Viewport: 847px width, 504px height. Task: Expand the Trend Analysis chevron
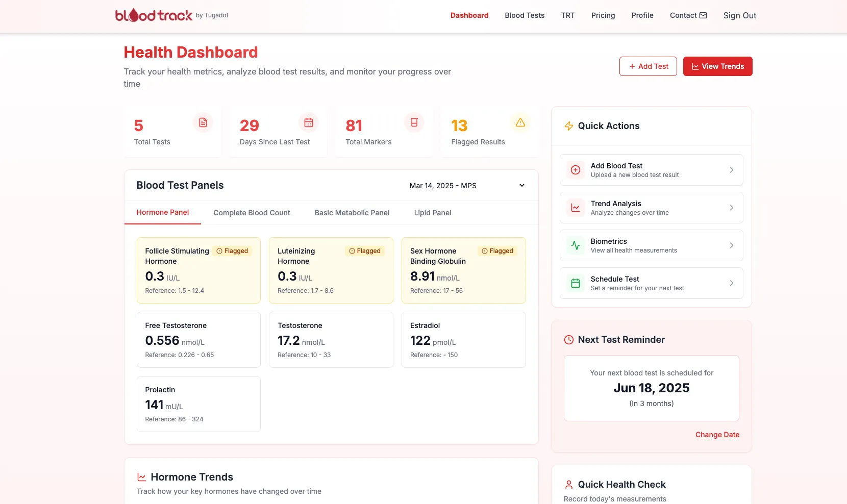click(732, 208)
